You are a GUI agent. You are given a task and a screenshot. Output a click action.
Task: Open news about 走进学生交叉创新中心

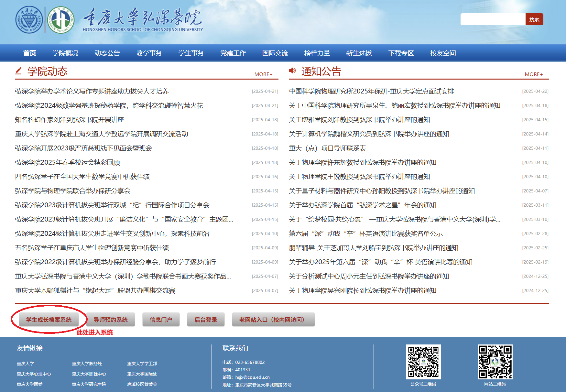pos(112,234)
